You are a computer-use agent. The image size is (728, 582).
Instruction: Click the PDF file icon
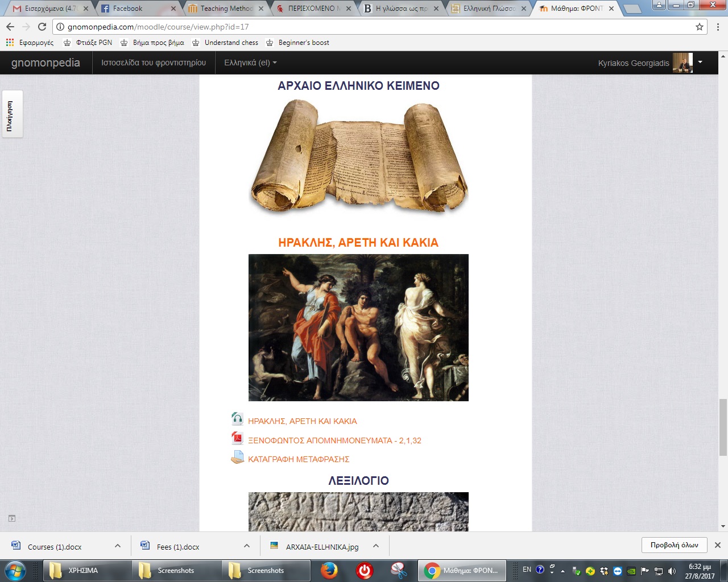click(237, 438)
